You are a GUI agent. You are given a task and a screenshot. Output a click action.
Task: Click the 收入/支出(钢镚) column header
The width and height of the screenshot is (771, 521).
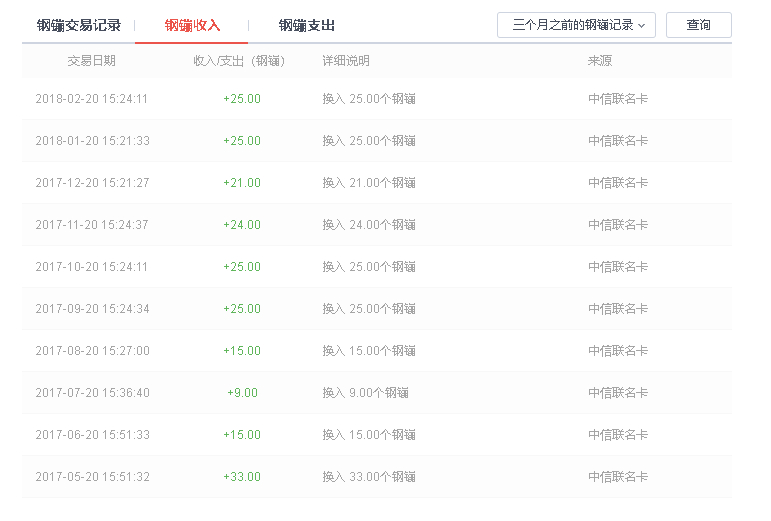coord(239,61)
